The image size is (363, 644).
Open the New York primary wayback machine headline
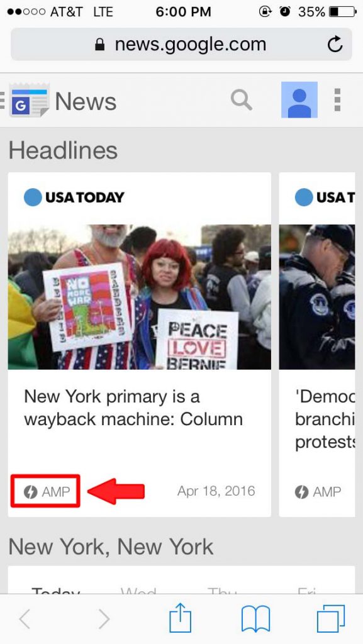pyautogui.click(x=133, y=408)
